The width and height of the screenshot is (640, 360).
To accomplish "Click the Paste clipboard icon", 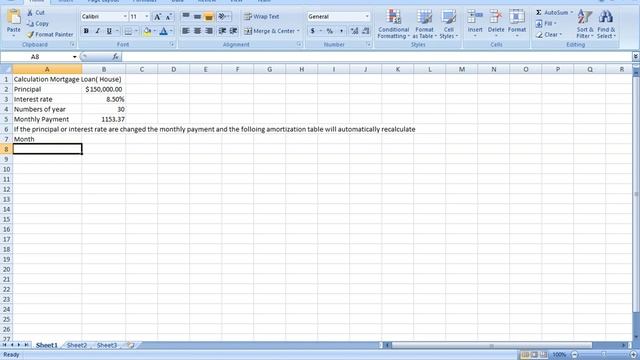I will pyautogui.click(x=13, y=17).
